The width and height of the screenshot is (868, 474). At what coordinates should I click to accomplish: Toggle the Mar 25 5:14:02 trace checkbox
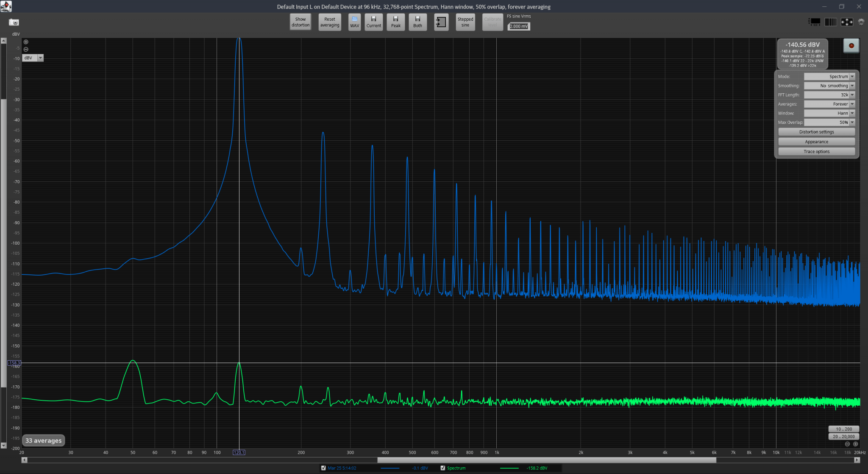point(323,468)
